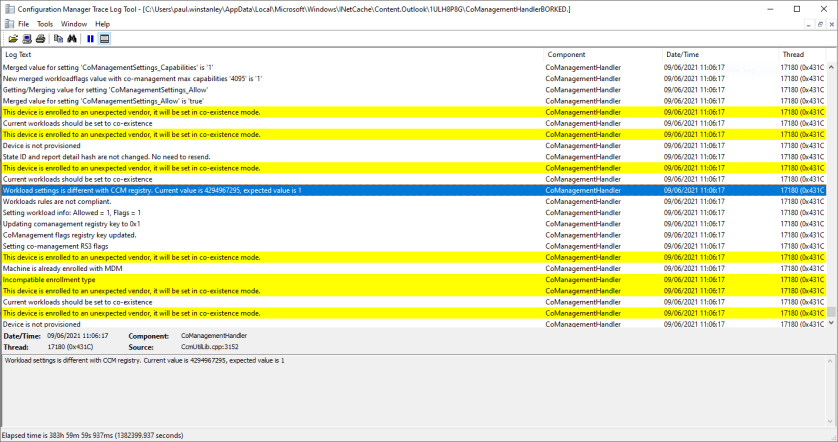
Task: Click the Date/Time column header
Action: [718, 54]
